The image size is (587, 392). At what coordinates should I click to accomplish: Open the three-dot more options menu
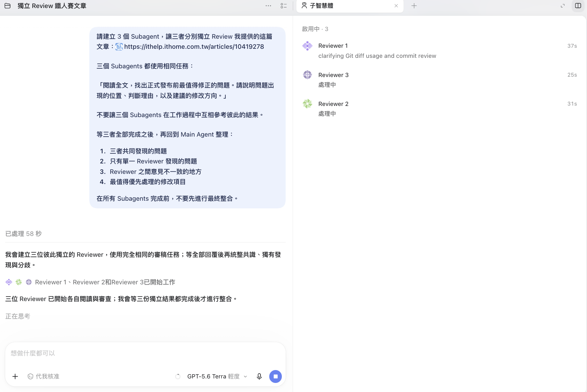coord(268,6)
